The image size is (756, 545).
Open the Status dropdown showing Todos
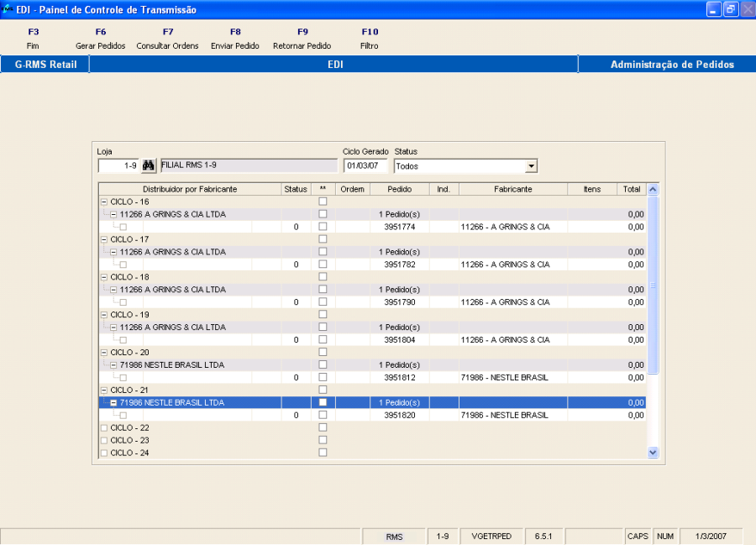pyautogui.click(x=531, y=166)
